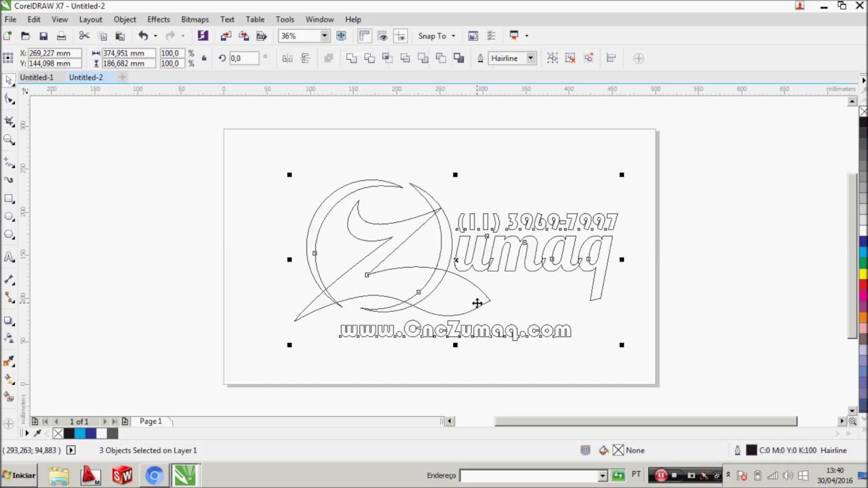Select the Page 1 tab
The width and height of the screenshot is (868, 488).
pyautogui.click(x=151, y=422)
